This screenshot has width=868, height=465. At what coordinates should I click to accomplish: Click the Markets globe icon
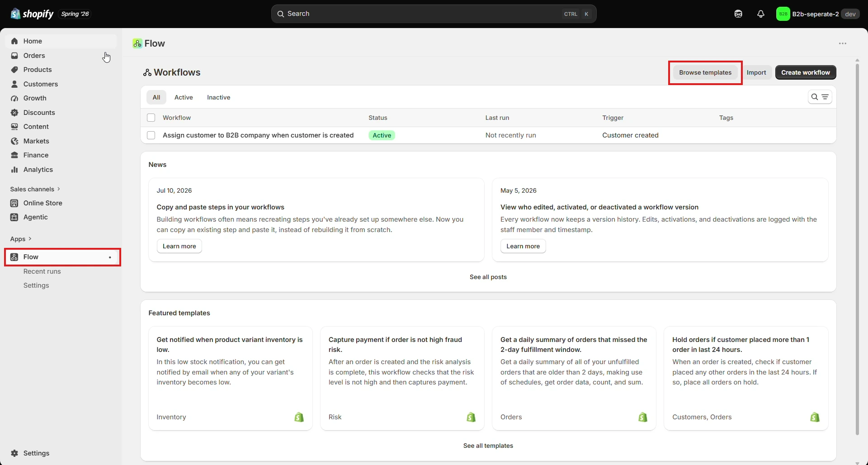[14, 141]
